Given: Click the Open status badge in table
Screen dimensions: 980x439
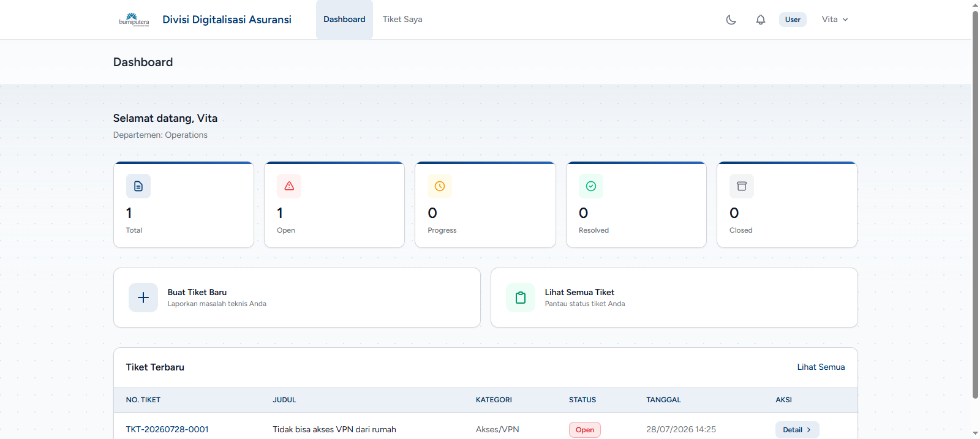Looking at the screenshot, I should pyautogui.click(x=585, y=430).
